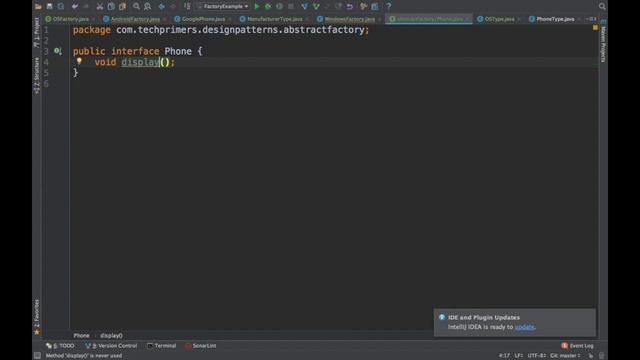Switch to ManufacturerType.java tab
Viewport: 640px width, 360px height.
click(x=275, y=19)
